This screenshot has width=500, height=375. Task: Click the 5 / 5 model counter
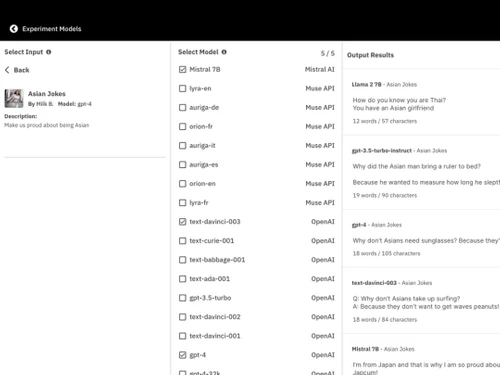(x=328, y=53)
